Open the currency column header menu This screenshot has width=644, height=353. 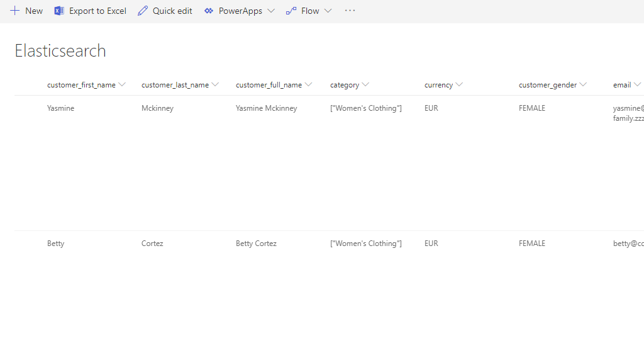tap(459, 84)
